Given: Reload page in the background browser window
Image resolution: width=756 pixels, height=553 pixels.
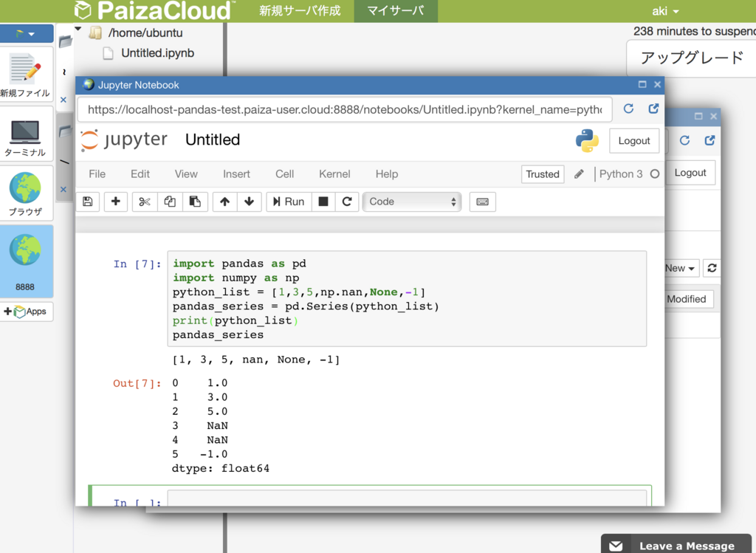Looking at the screenshot, I should [684, 140].
